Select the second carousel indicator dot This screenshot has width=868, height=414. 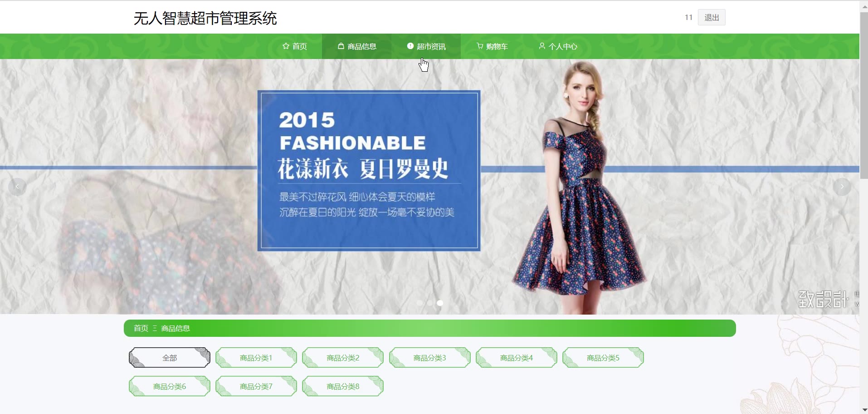[x=430, y=303]
